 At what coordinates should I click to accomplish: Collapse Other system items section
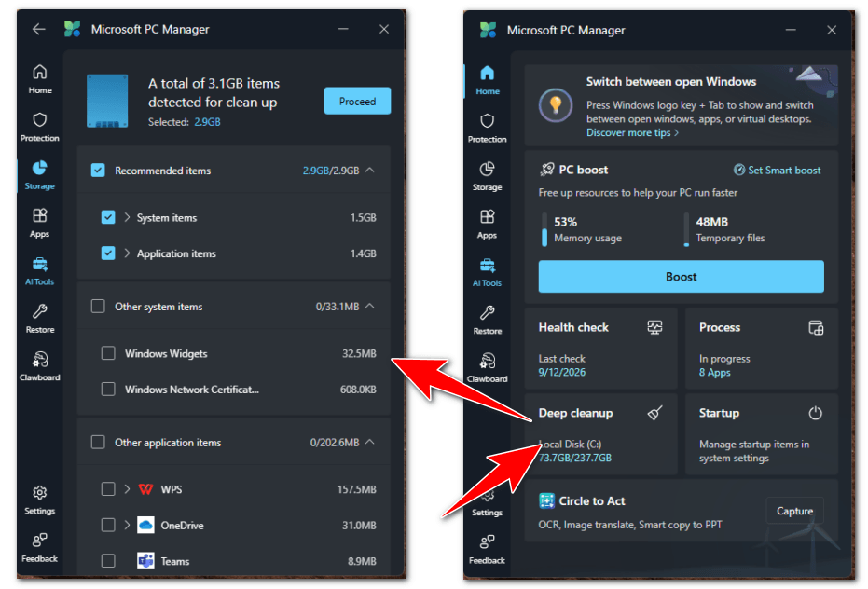coord(370,306)
